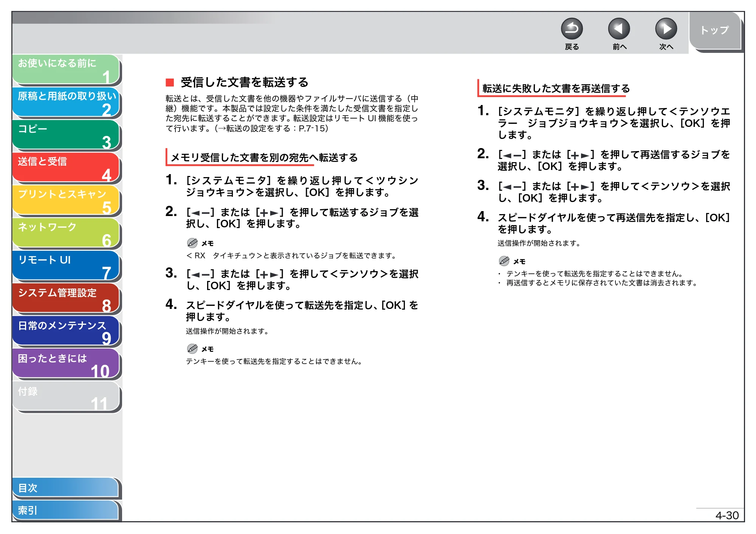Click the 前へ previous page arrow icon

click(x=619, y=29)
